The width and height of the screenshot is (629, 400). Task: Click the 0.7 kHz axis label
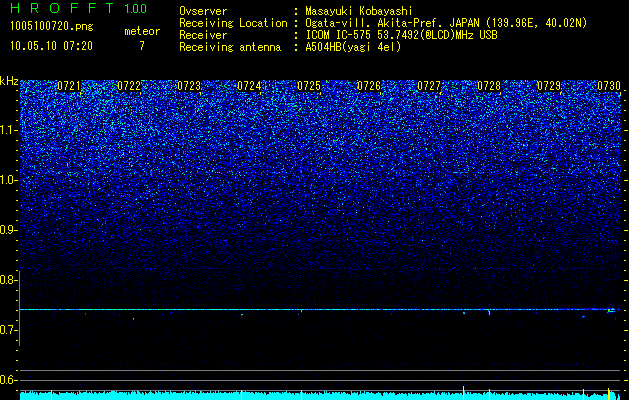[9, 330]
